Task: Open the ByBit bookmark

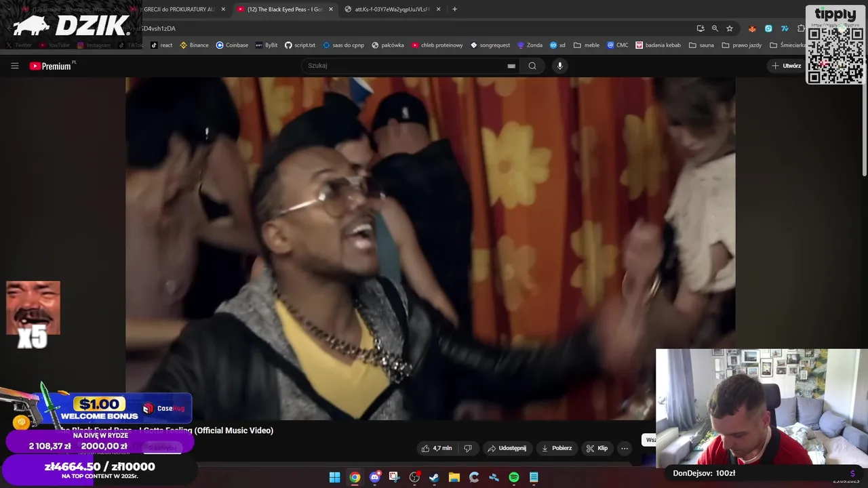Action: tap(266, 45)
